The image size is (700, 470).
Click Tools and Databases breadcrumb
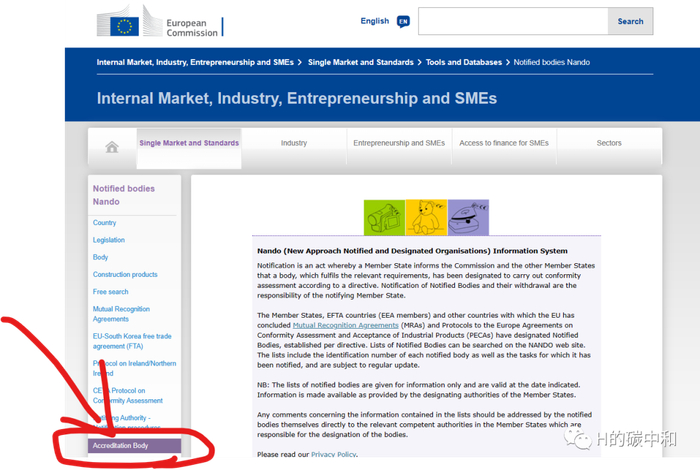pyautogui.click(x=464, y=62)
